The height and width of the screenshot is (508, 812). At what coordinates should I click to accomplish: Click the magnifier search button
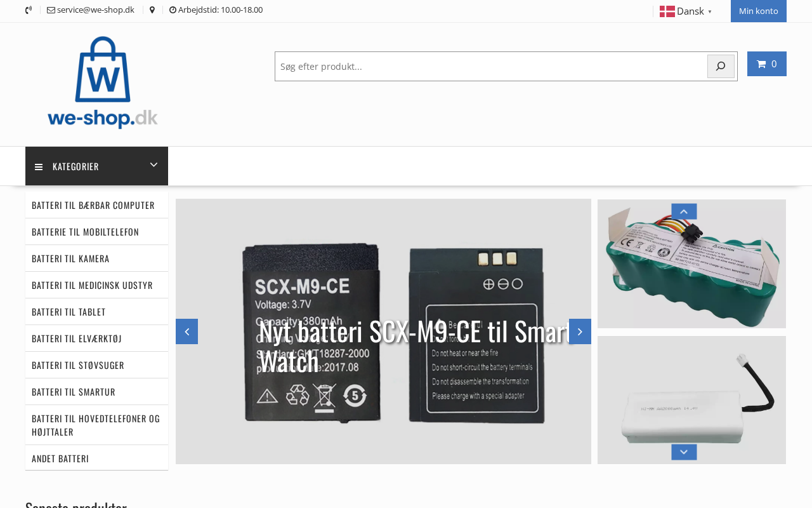point(721,66)
